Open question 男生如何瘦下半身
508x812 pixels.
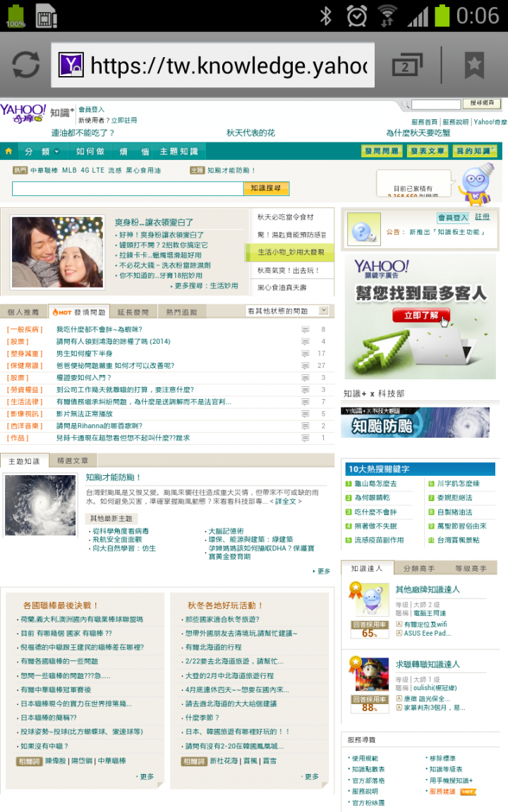click(84, 353)
